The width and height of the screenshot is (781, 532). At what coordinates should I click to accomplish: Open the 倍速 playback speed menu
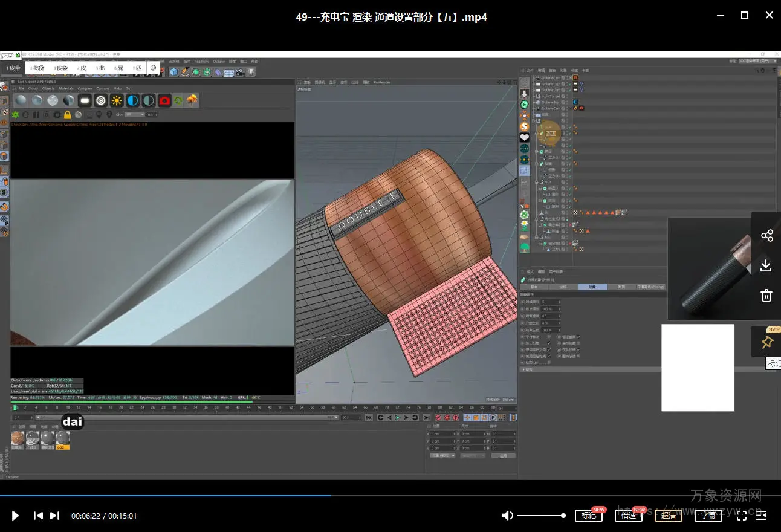[x=629, y=516]
